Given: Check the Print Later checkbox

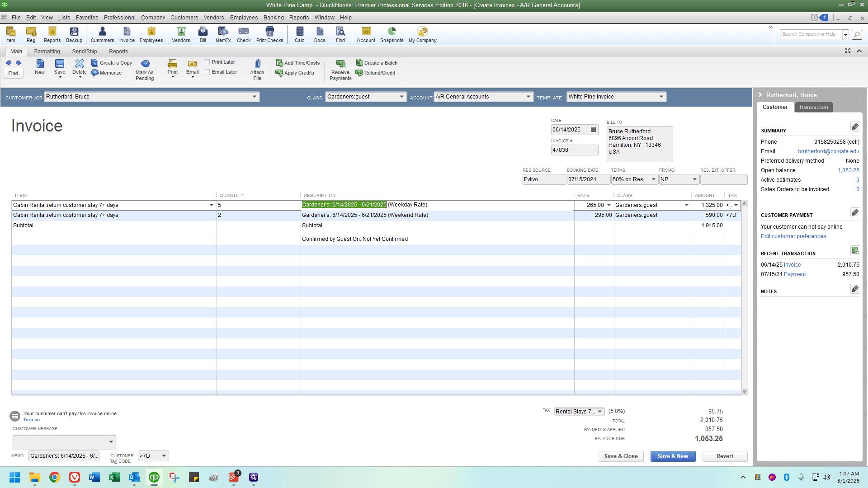Looking at the screenshot, I should click(x=207, y=62).
